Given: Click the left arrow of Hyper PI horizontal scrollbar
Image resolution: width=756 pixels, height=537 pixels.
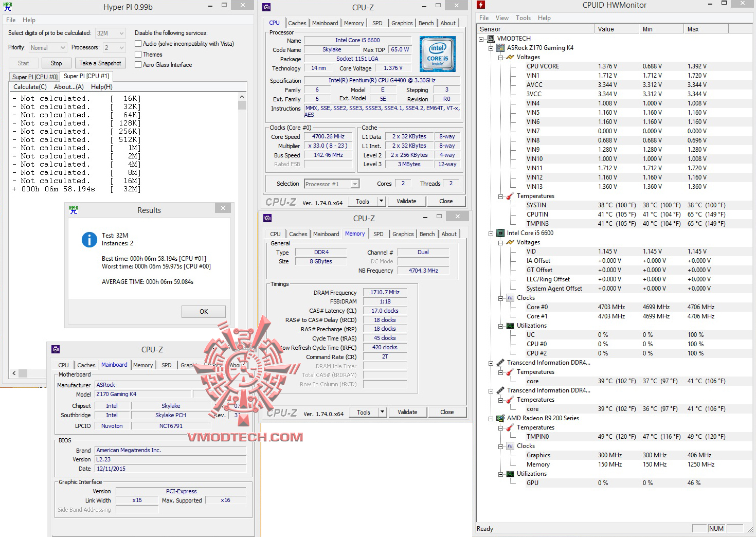Looking at the screenshot, I should pos(14,373).
